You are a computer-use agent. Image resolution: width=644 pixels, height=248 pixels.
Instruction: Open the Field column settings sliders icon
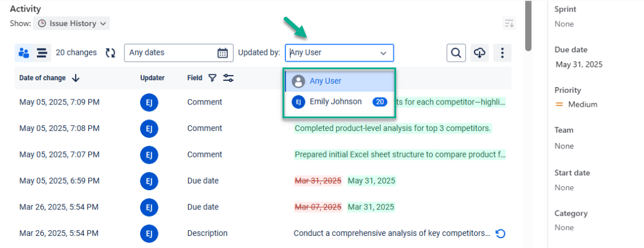point(228,78)
